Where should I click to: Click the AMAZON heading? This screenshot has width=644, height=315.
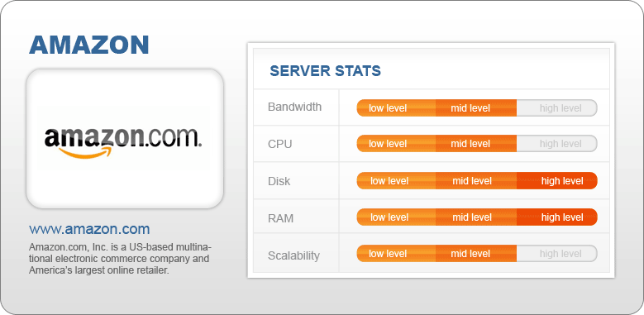[x=88, y=45]
